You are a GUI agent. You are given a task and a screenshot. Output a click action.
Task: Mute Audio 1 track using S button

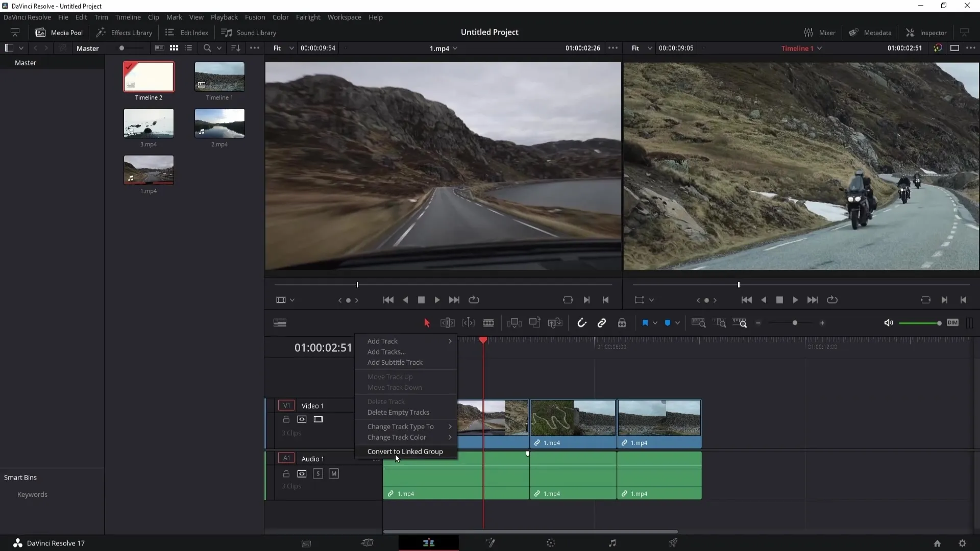click(x=317, y=473)
